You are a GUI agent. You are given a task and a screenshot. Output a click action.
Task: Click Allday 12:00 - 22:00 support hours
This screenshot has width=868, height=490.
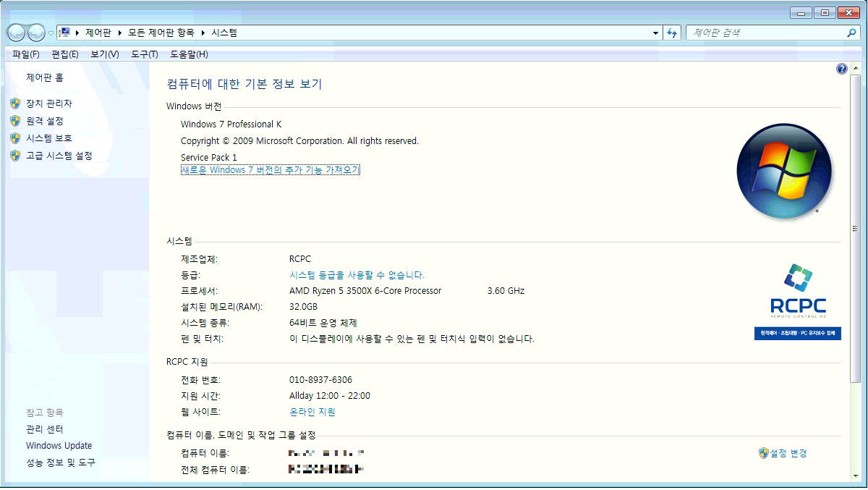click(x=330, y=396)
